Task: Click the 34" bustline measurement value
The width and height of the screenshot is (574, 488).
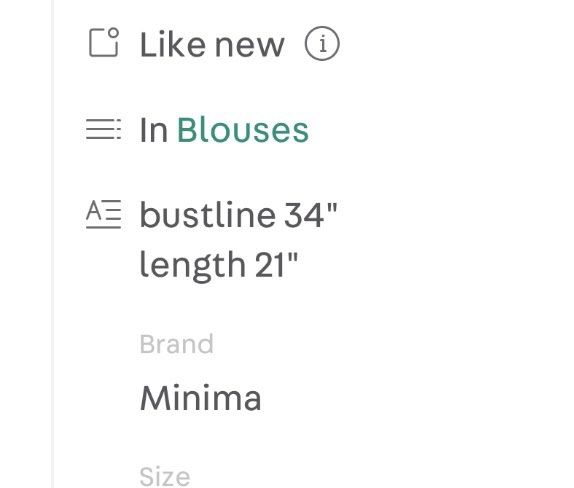Action: 310,215
